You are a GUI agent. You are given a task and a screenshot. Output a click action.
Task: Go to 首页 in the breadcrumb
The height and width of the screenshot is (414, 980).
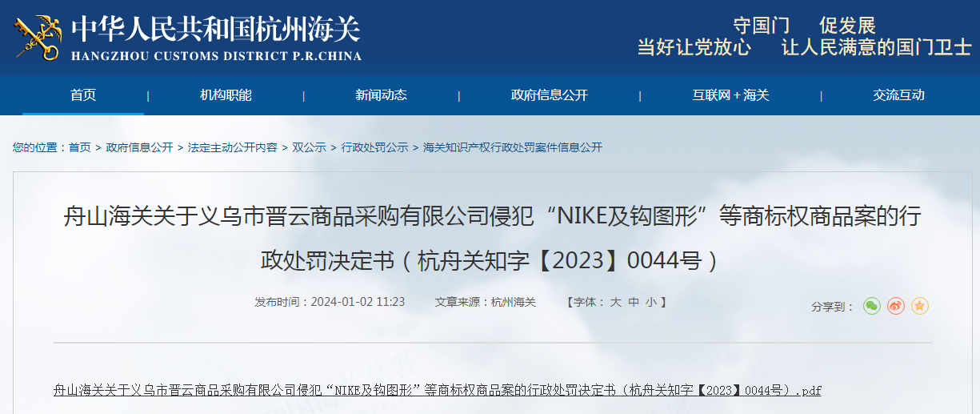click(79, 147)
